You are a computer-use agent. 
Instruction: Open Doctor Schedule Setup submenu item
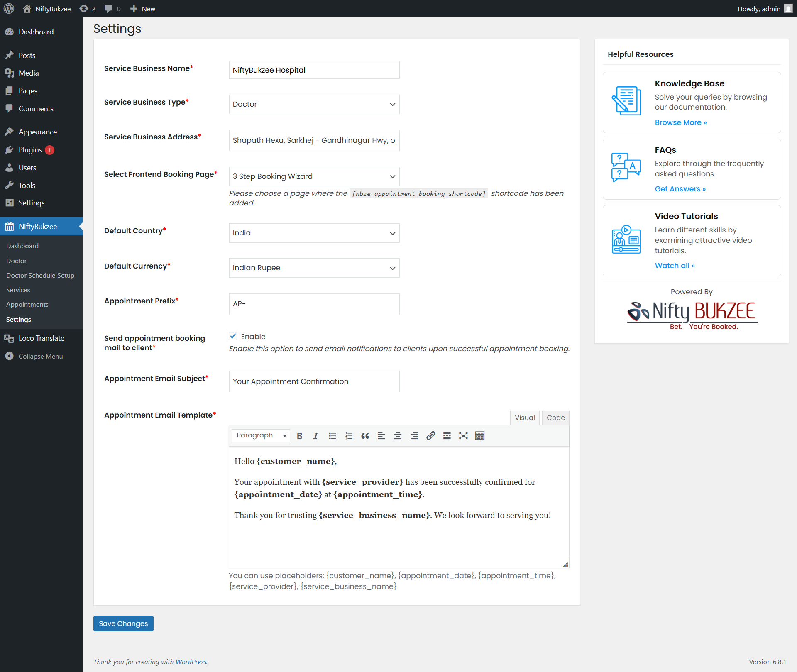[x=40, y=275]
